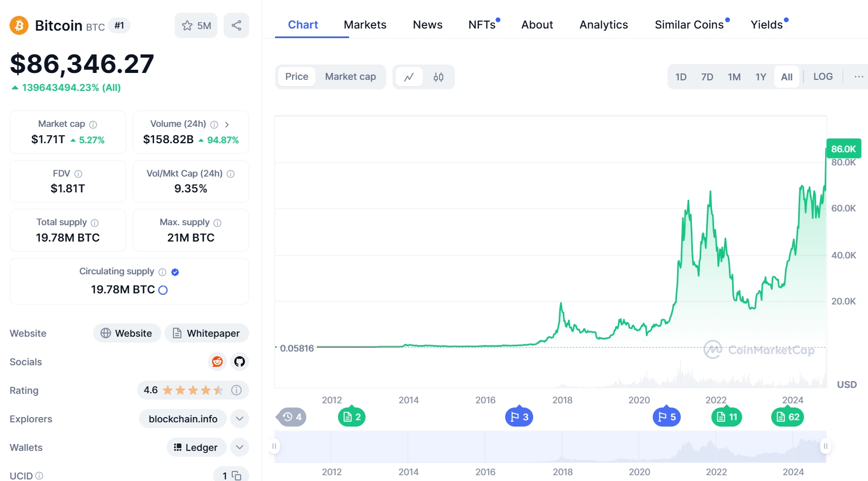Open the GitHub social link
Image resolution: width=868 pixels, height=481 pixels.
240,362
